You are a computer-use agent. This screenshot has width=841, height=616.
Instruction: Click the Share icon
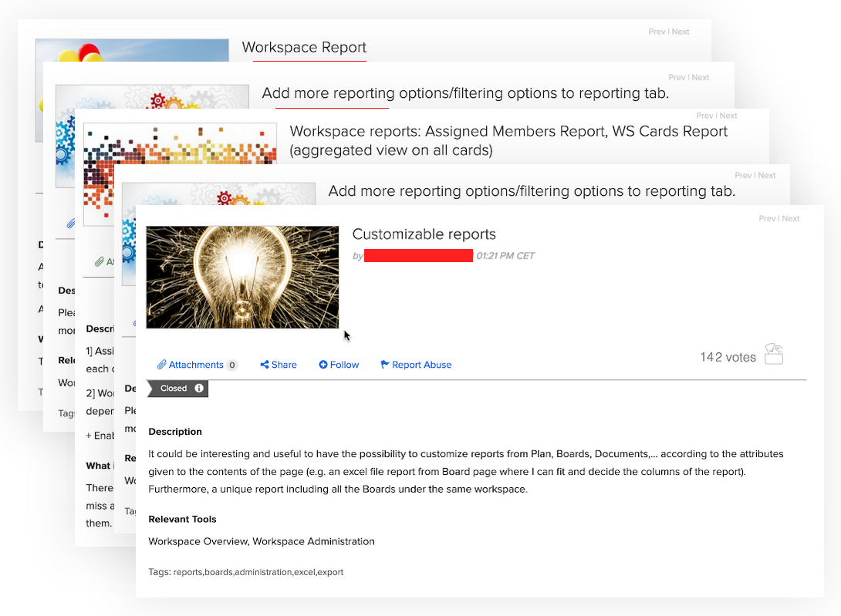265,365
